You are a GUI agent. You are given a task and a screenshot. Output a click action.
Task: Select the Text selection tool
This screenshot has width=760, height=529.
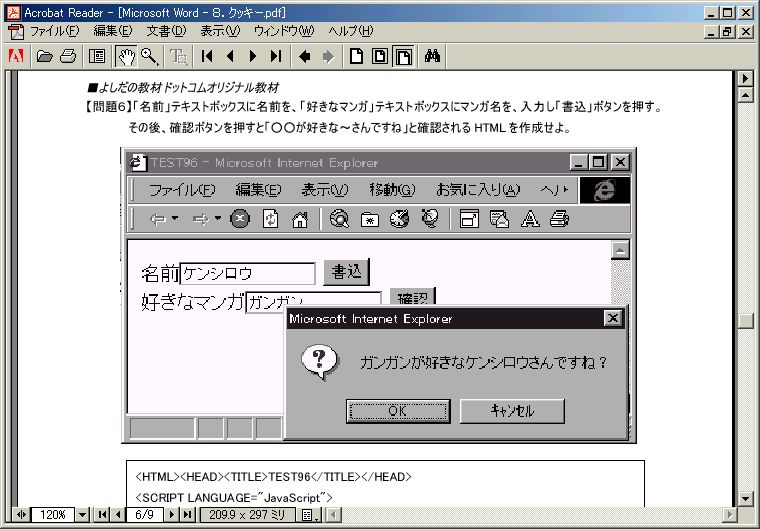click(x=178, y=56)
